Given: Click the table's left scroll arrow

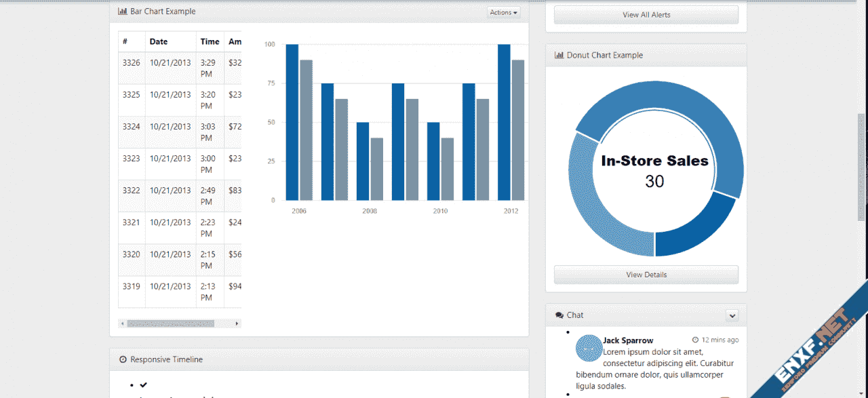Looking at the screenshot, I should [x=123, y=323].
